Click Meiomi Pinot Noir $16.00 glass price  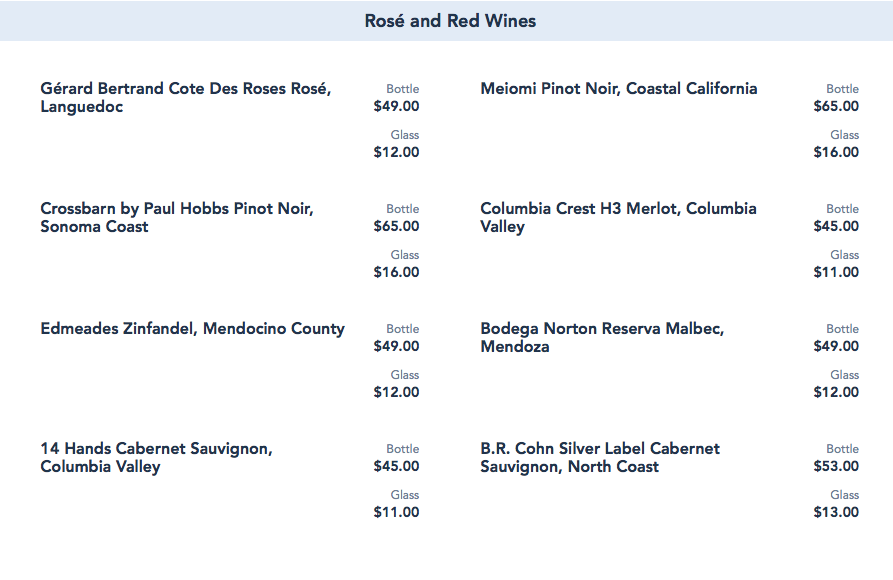click(x=836, y=152)
